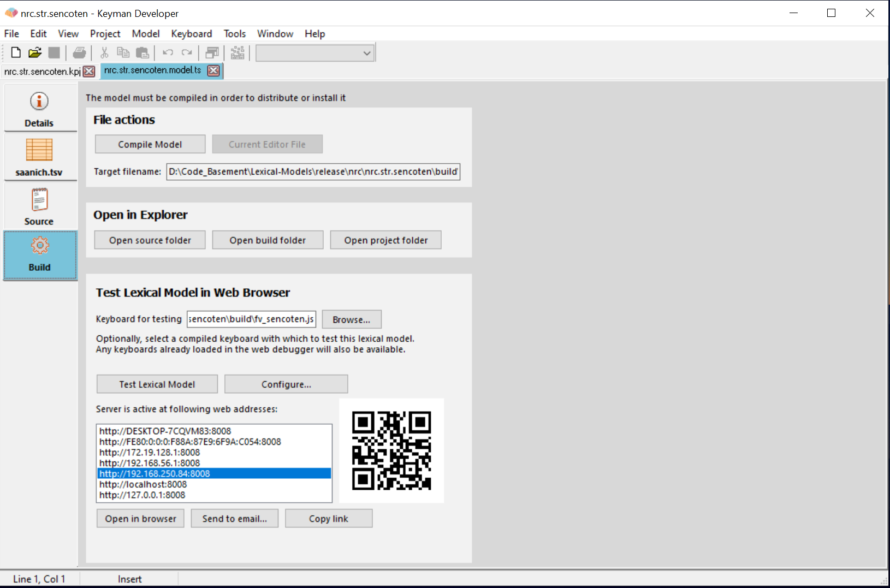This screenshot has height=588, width=890.
Task: Expand the toolbar combo box dropdown
Action: [367, 53]
